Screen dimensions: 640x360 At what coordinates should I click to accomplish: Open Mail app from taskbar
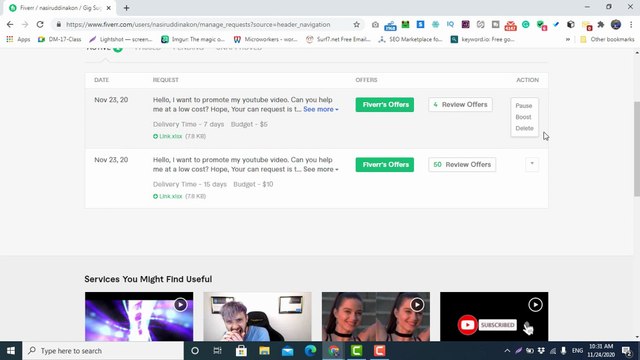(x=287, y=351)
